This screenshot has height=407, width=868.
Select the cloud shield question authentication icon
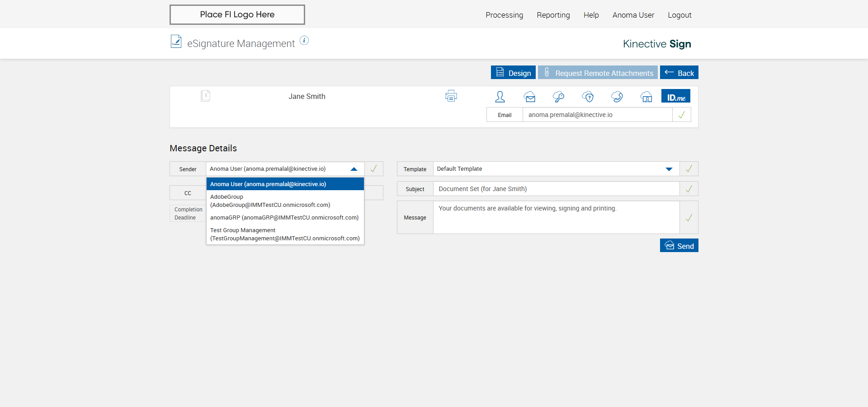click(x=588, y=97)
